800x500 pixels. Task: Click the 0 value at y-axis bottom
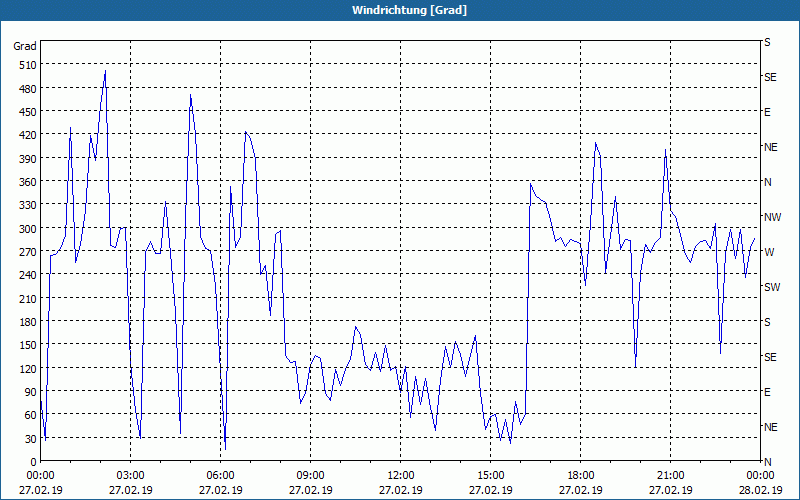pyautogui.click(x=33, y=461)
